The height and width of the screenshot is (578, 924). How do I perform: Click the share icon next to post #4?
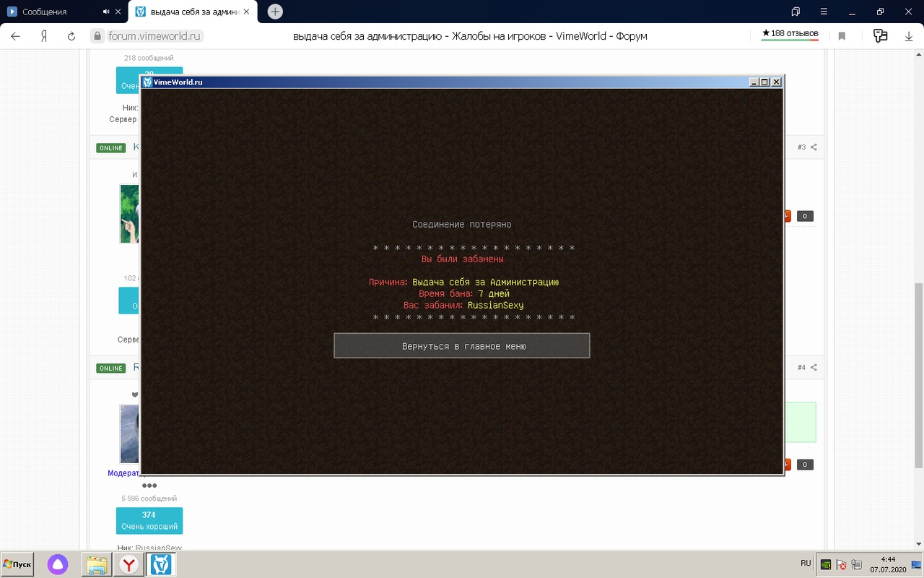(814, 368)
